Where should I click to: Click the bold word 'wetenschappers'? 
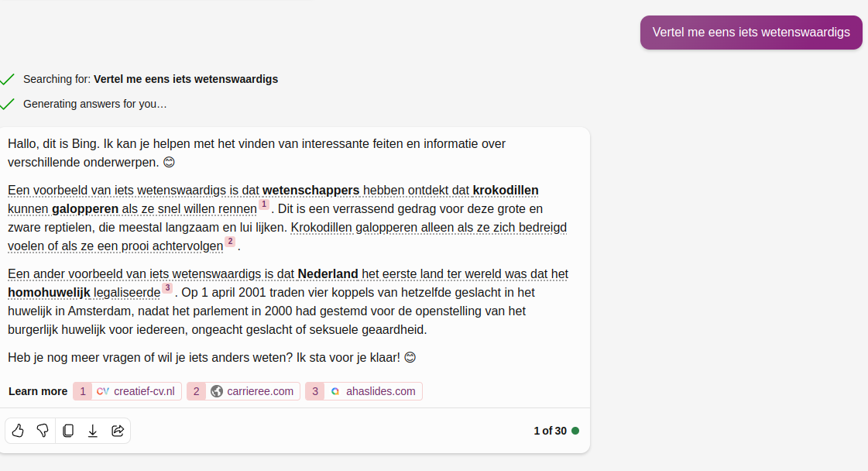310,191
